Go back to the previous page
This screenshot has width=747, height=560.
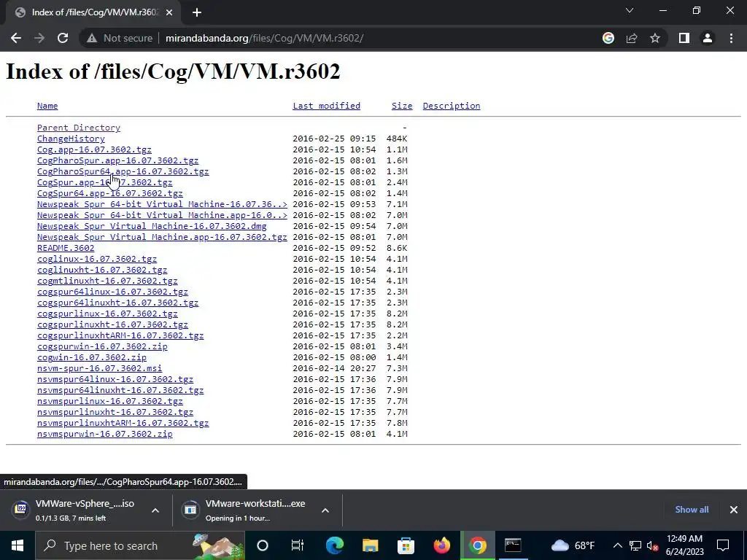pos(16,38)
